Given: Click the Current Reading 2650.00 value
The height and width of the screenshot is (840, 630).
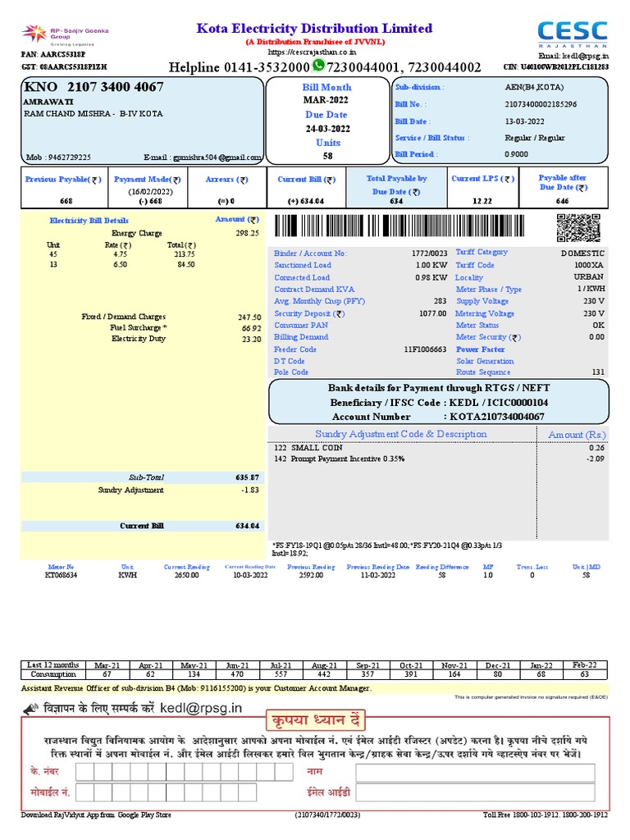Looking at the screenshot, I should 186,575.
